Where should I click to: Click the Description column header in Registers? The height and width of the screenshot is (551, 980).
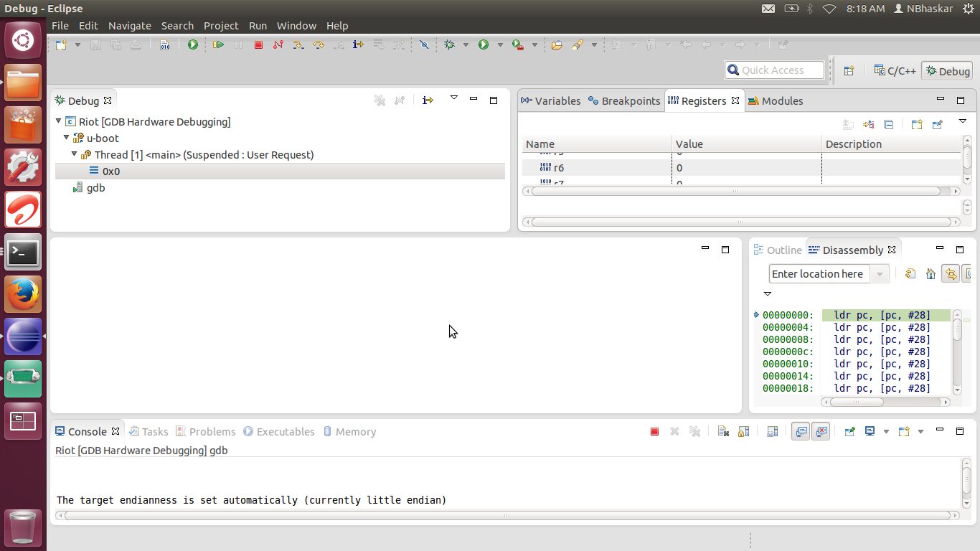[890, 144]
